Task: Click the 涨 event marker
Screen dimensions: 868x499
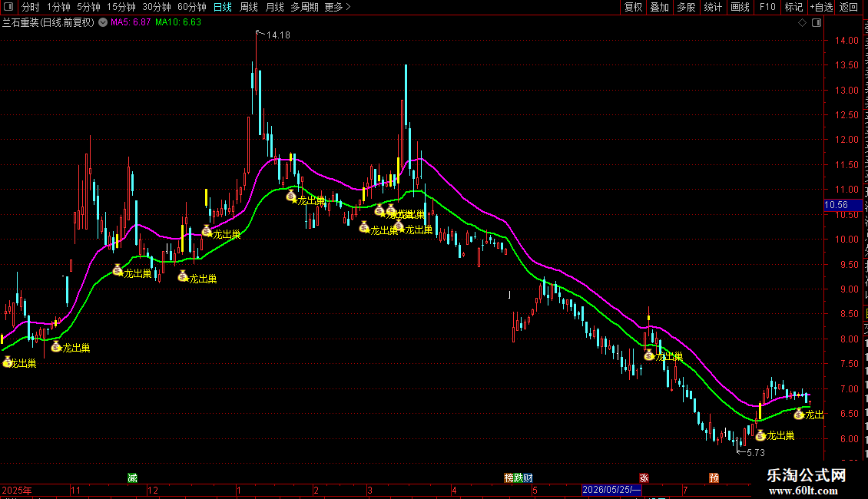Action: click(x=643, y=478)
